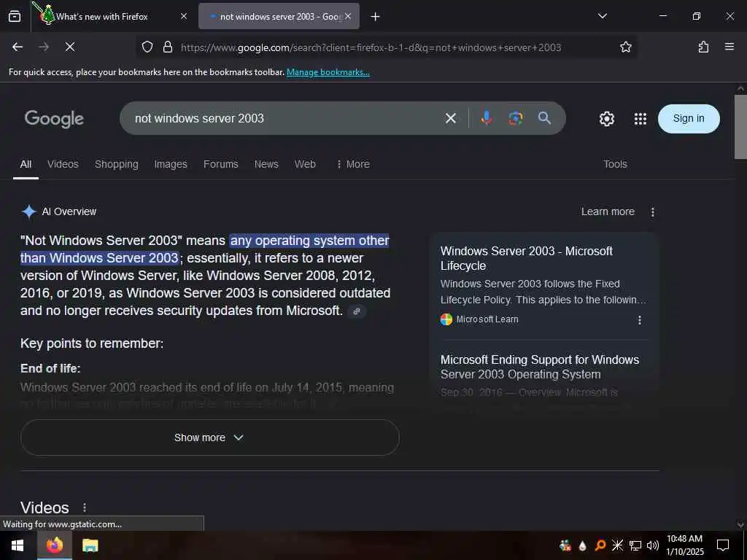Open Windows Start menu

click(x=18, y=545)
